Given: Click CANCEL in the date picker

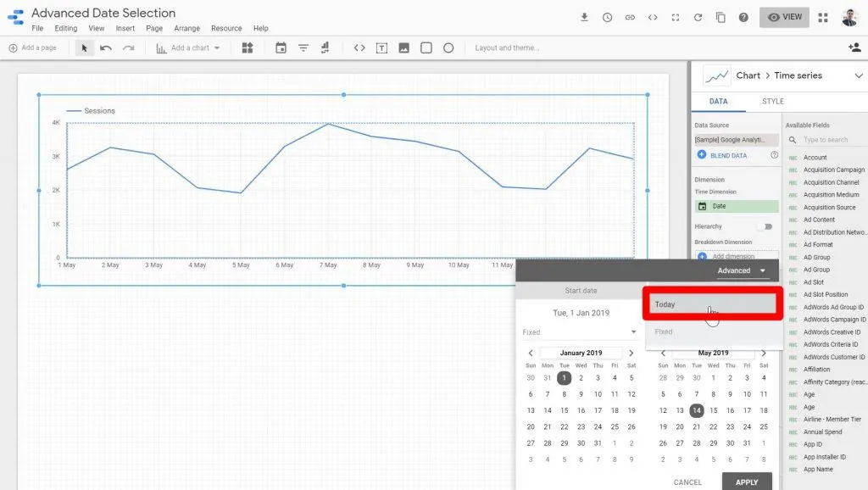Looking at the screenshot, I should 687,482.
